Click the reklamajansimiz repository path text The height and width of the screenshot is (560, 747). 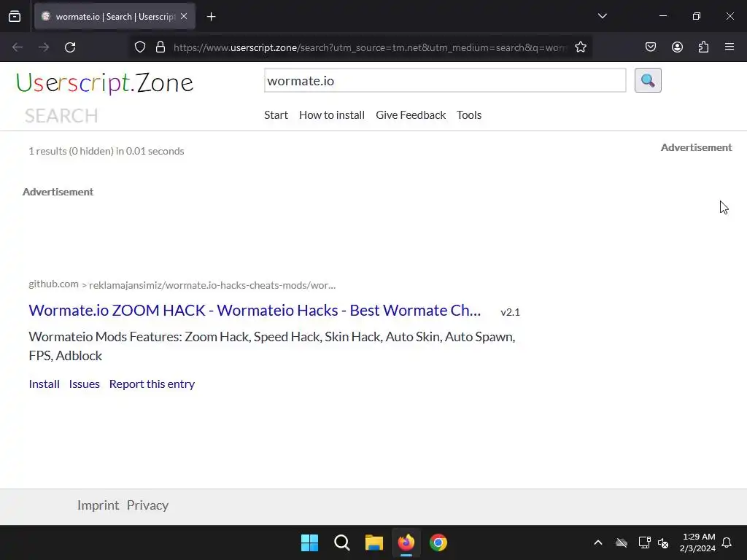(x=212, y=285)
